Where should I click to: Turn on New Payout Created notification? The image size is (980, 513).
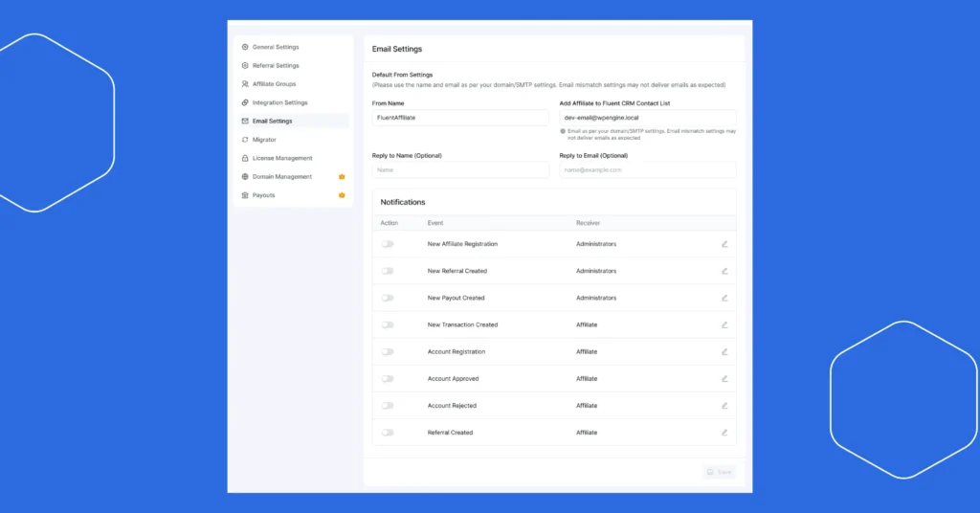(388, 298)
